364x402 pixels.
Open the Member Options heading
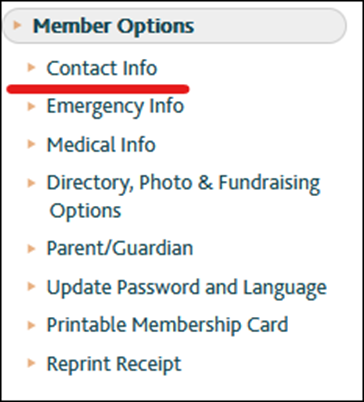(113, 26)
